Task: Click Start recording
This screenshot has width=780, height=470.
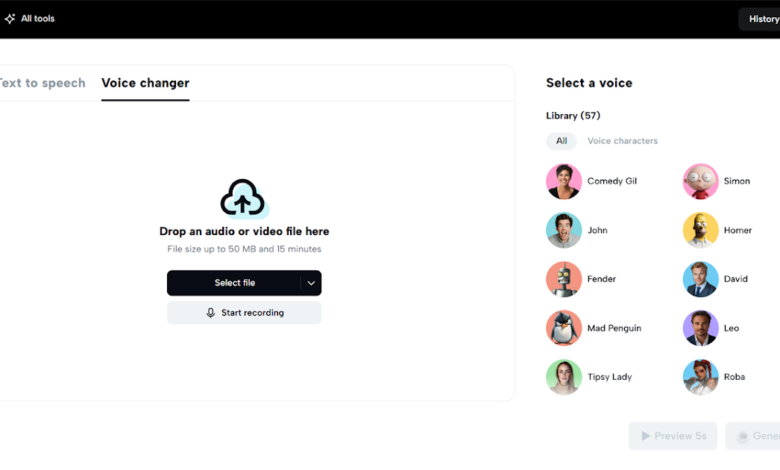Action: coord(244,313)
